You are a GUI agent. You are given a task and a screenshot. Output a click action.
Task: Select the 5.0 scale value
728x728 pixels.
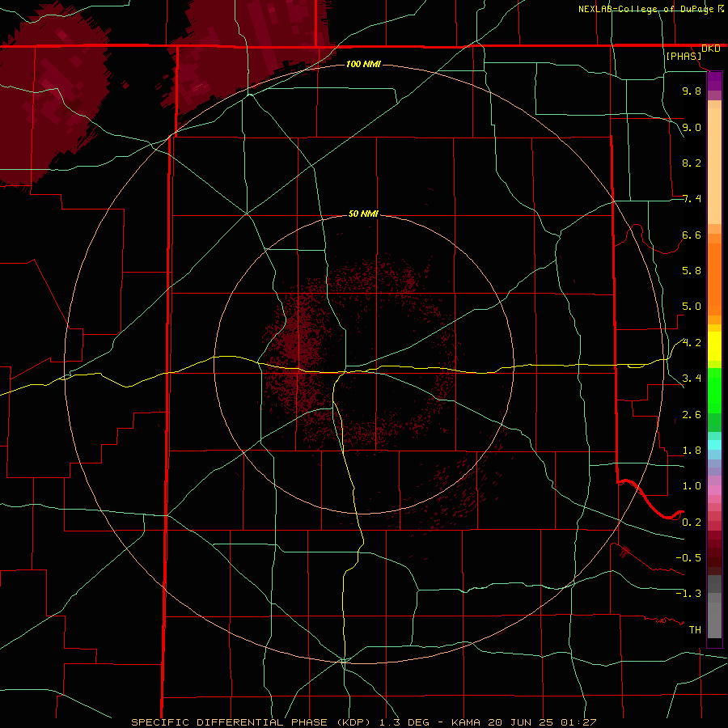(x=692, y=307)
